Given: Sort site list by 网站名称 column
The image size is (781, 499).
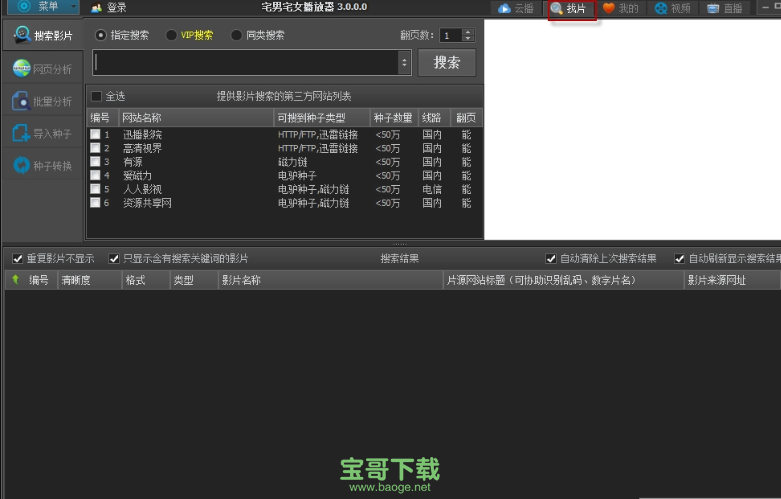Looking at the screenshot, I should click(196, 118).
